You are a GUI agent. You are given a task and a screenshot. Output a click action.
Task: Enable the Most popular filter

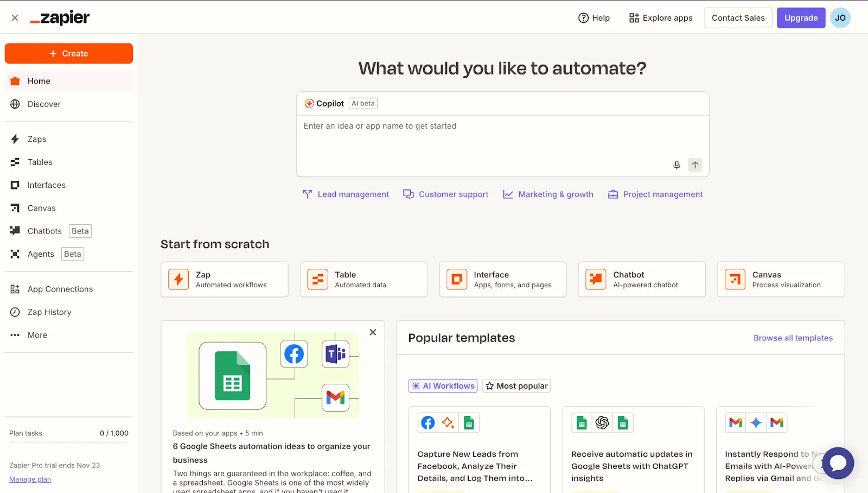(x=516, y=385)
